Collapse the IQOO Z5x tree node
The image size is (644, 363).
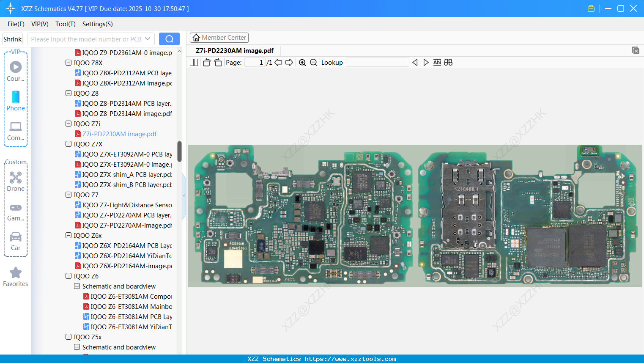[x=69, y=337]
